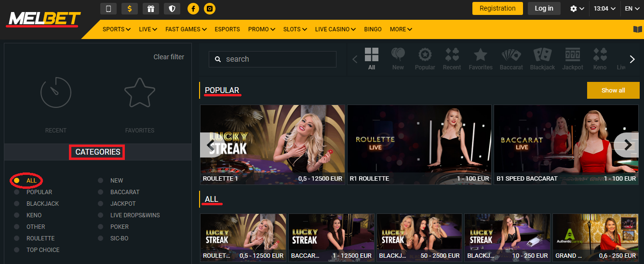644x264 pixels.
Task: Open the gift bonus icon
Action: point(151,8)
